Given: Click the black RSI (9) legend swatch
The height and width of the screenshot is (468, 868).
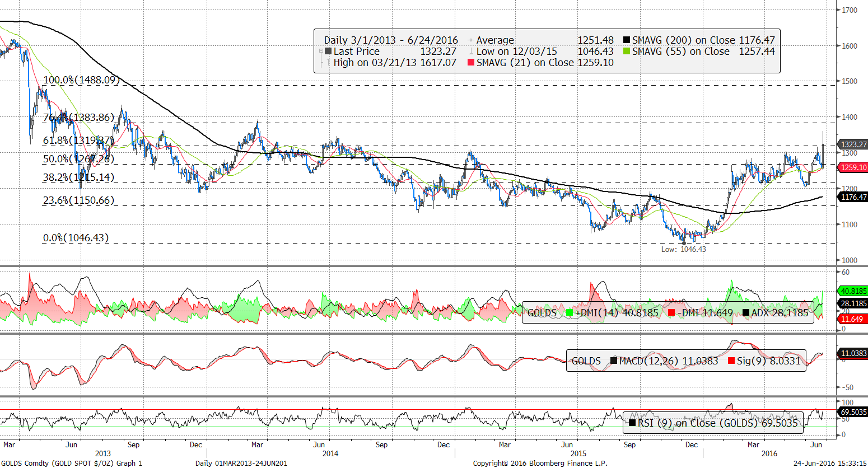Looking at the screenshot, I should click(633, 423).
